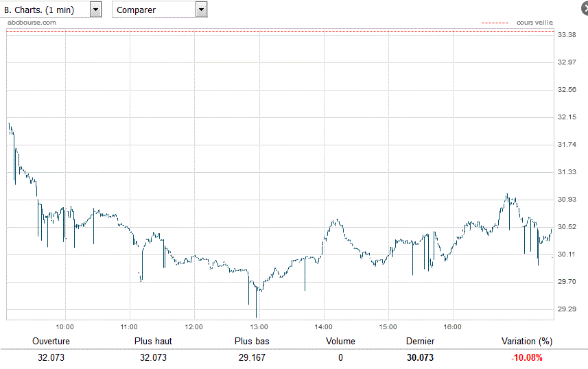The width and height of the screenshot is (588, 369).
Task: Click the abcbourse.com label
Action: (x=32, y=23)
